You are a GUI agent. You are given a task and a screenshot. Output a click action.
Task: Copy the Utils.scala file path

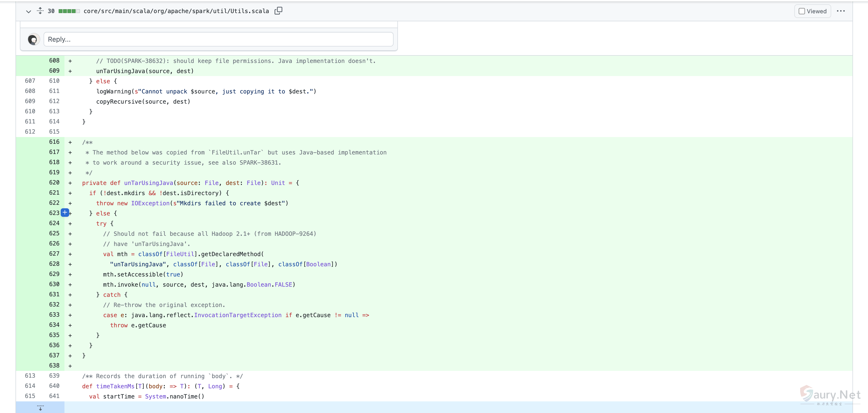(278, 11)
